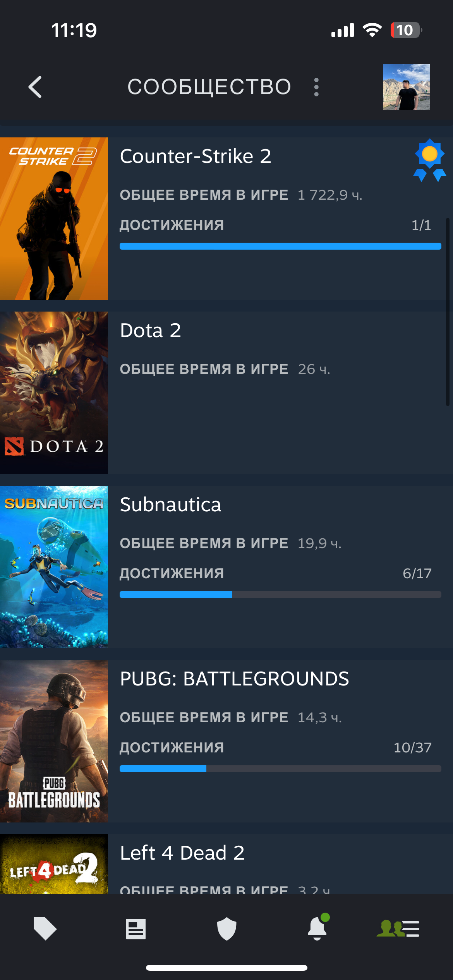Image resolution: width=453 pixels, height=980 pixels.
Task: Select the Subnautica game title
Action: (x=170, y=505)
